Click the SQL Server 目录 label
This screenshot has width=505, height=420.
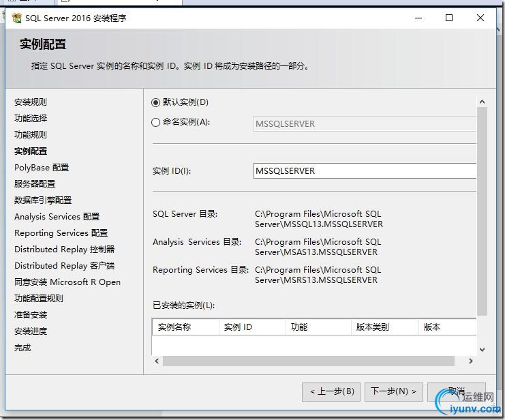point(185,214)
